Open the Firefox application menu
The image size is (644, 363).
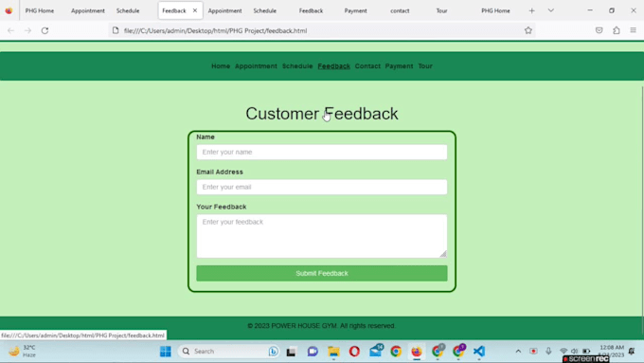(x=634, y=30)
